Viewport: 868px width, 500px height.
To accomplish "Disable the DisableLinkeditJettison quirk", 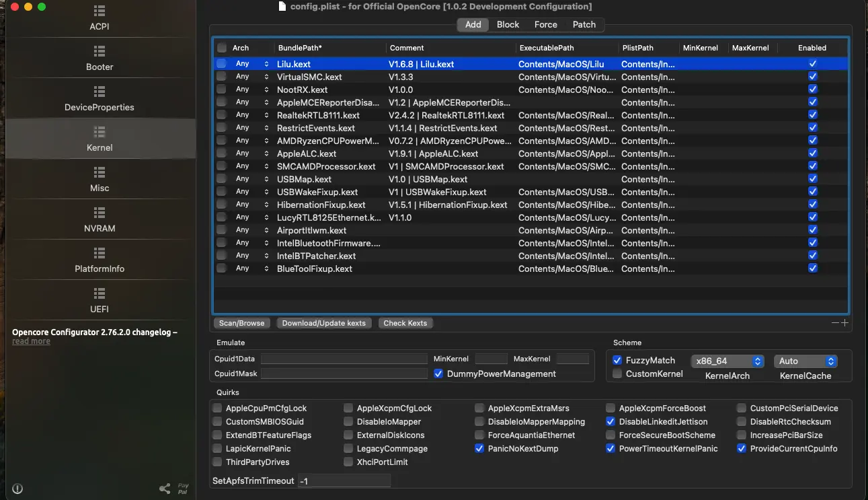I will coord(610,421).
